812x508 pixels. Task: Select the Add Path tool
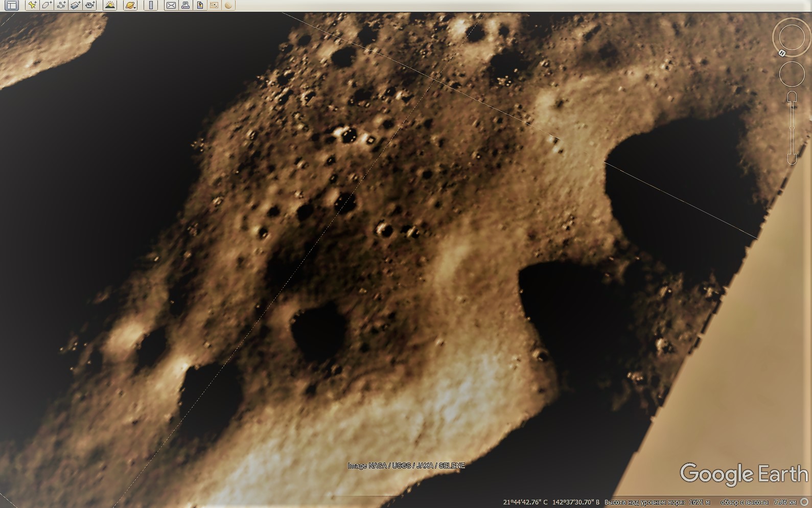[61, 6]
